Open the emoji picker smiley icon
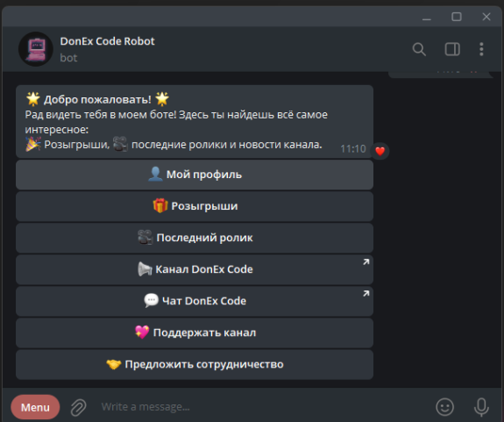The image size is (504, 422). click(x=445, y=407)
